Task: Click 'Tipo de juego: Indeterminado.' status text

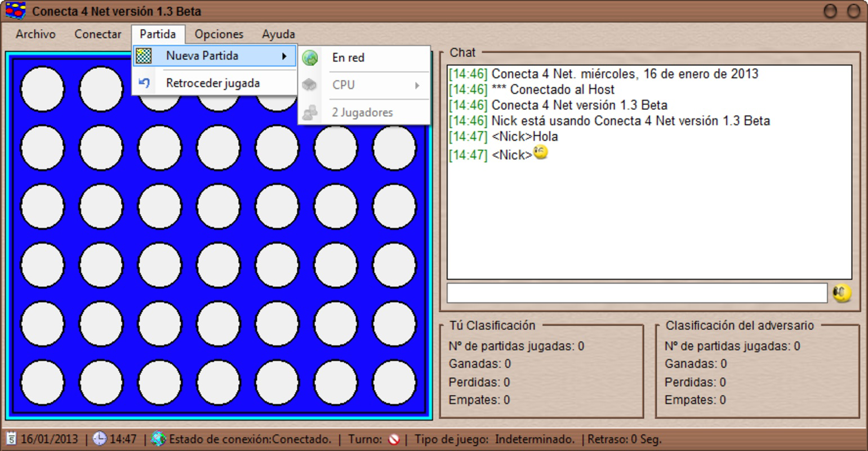Action: coord(495,439)
